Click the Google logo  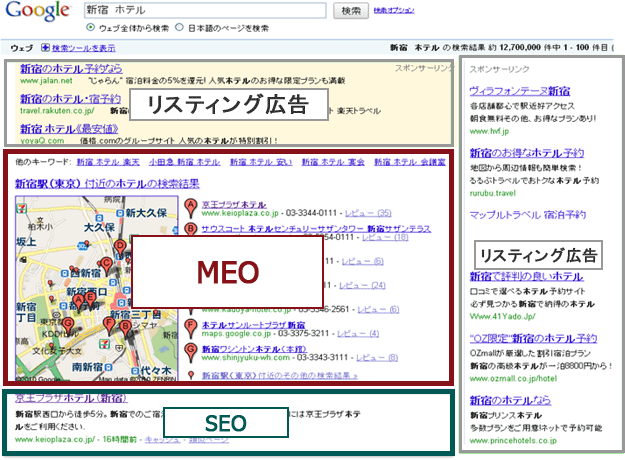click(x=38, y=11)
